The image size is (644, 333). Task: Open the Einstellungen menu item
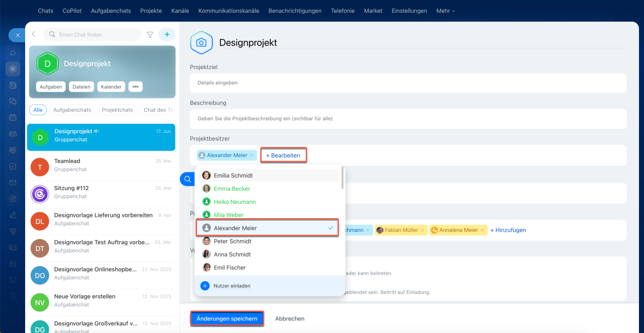(409, 11)
